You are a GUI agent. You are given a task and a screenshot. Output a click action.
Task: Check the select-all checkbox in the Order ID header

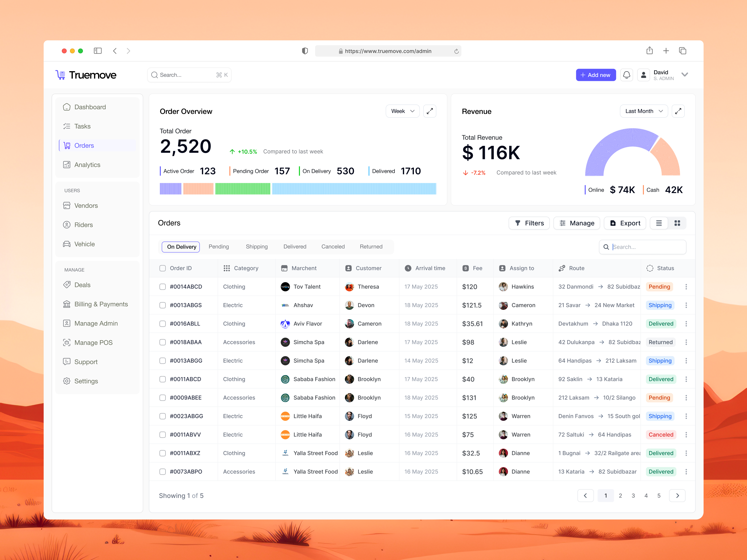coord(162,268)
